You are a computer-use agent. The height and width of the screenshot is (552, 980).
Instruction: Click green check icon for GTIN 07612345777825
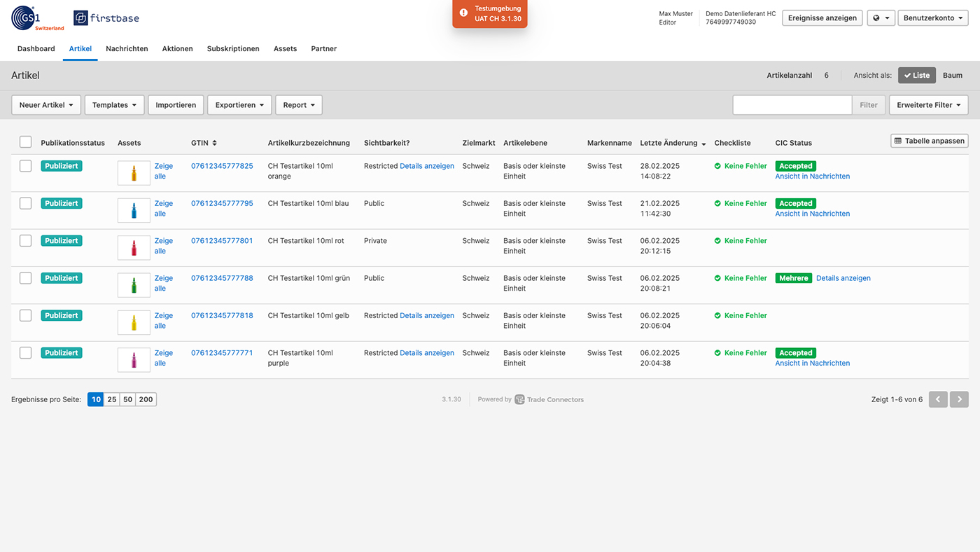[717, 166]
